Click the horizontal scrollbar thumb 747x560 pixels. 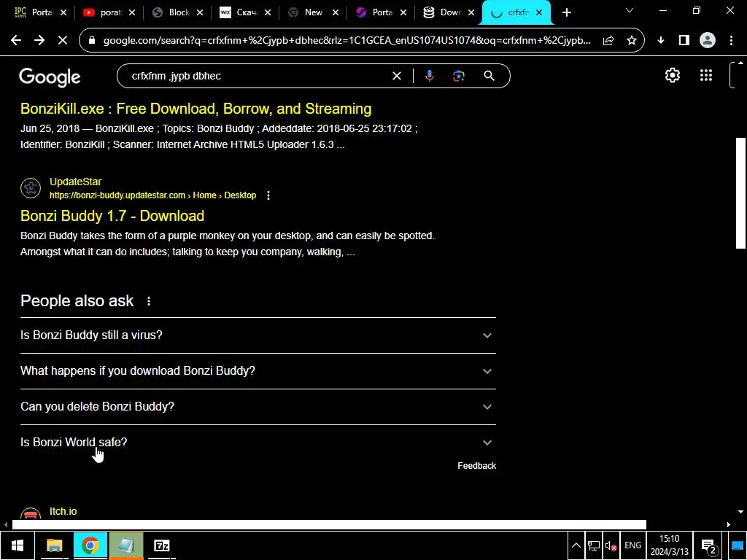coord(329,525)
